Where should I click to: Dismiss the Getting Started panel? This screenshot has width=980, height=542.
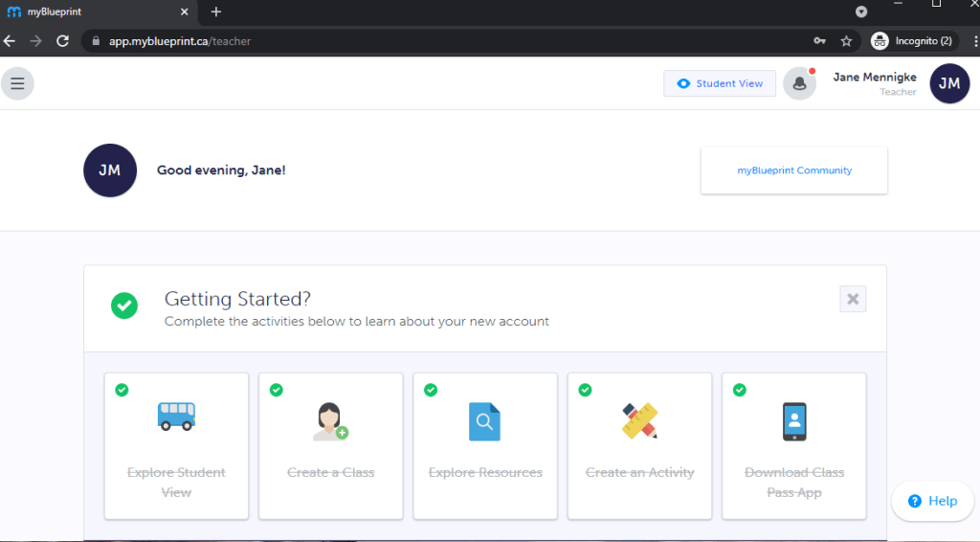pos(853,299)
